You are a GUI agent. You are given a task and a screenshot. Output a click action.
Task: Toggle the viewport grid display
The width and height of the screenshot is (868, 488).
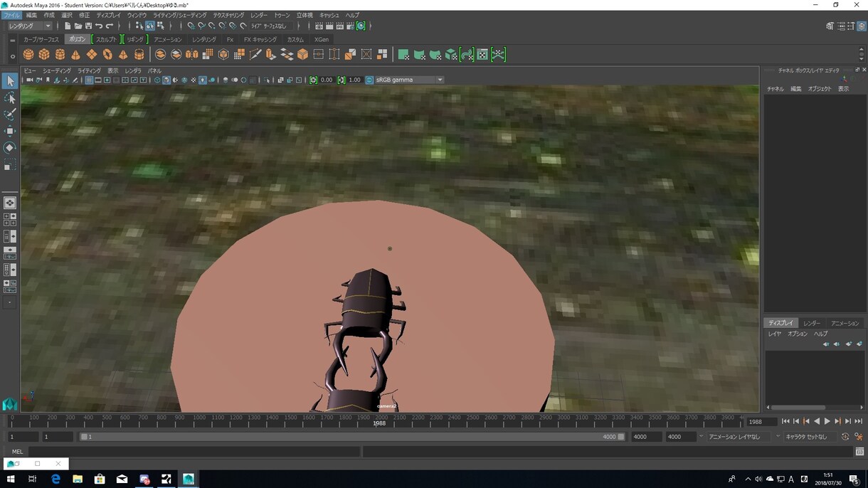click(89, 80)
